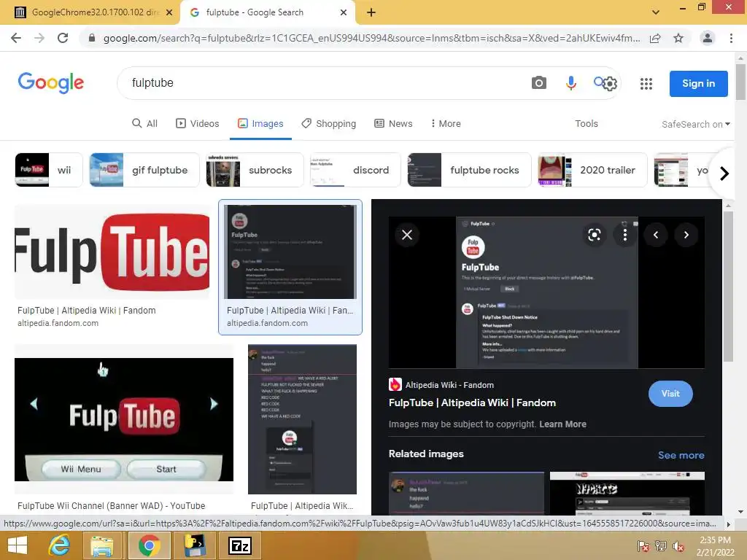Select the gif fulptube suggestion chip
Image resolution: width=747 pixels, height=560 pixels.
pyautogui.click(x=144, y=170)
